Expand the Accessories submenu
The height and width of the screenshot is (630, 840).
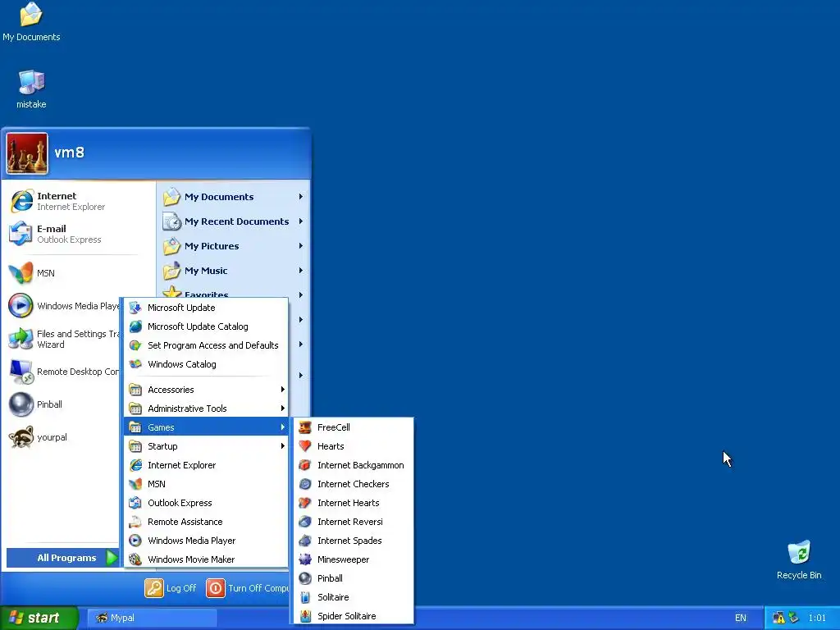[x=206, y=390]
